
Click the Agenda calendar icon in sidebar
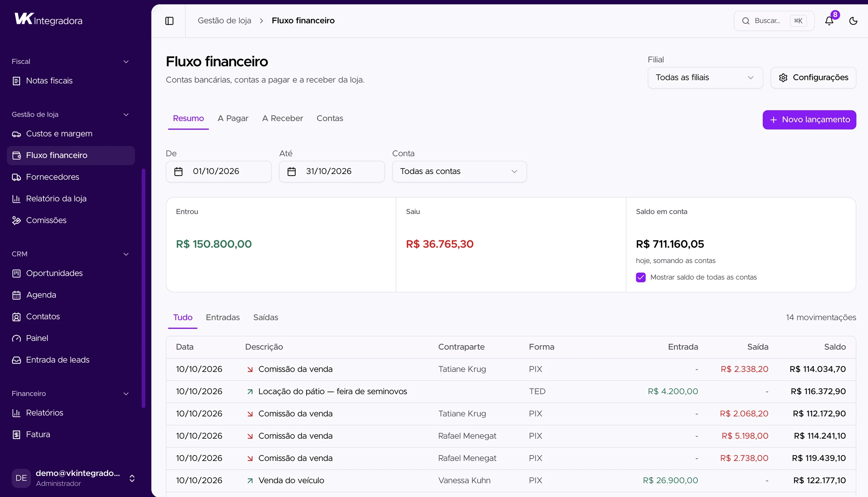16,295
